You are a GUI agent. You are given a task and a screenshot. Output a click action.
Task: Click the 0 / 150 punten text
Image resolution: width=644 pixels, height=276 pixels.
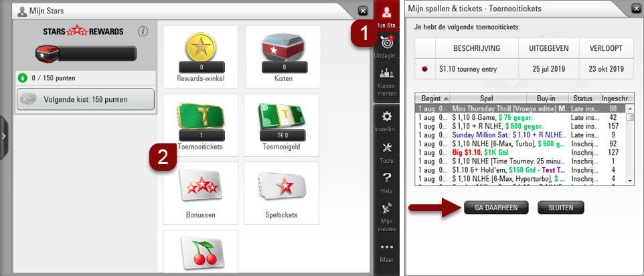(54, 78)
